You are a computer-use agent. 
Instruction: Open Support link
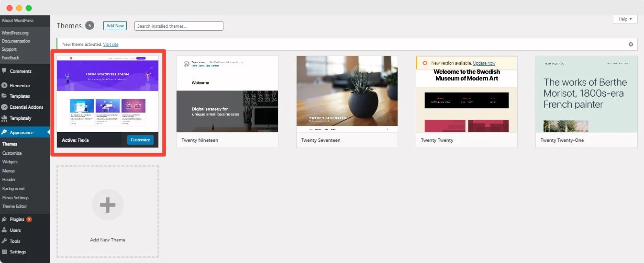pos(9,49)
